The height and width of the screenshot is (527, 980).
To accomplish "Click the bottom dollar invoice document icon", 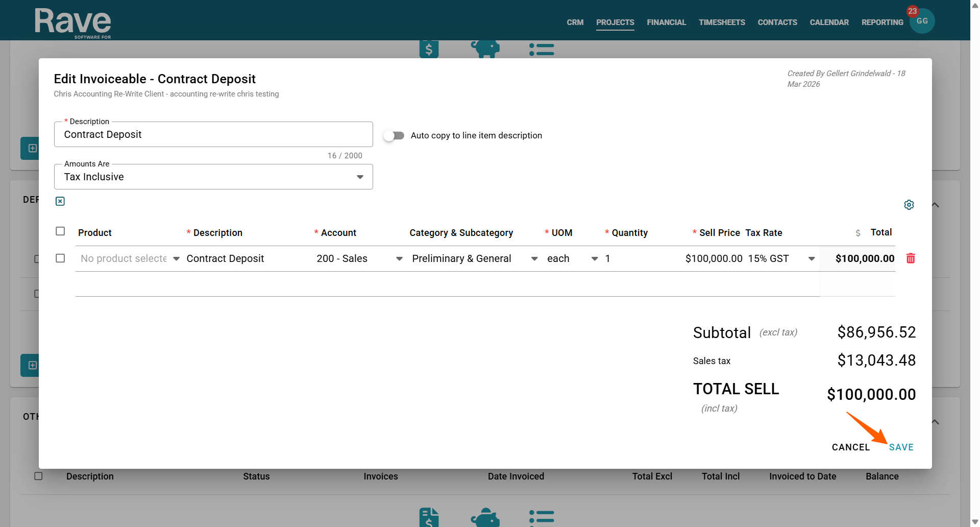I will [x=429, y=517].
